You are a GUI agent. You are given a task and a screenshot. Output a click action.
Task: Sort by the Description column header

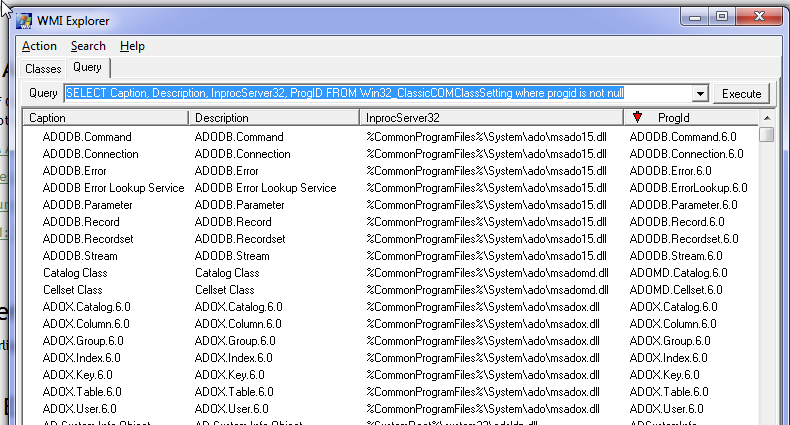(x=274, y=118)
